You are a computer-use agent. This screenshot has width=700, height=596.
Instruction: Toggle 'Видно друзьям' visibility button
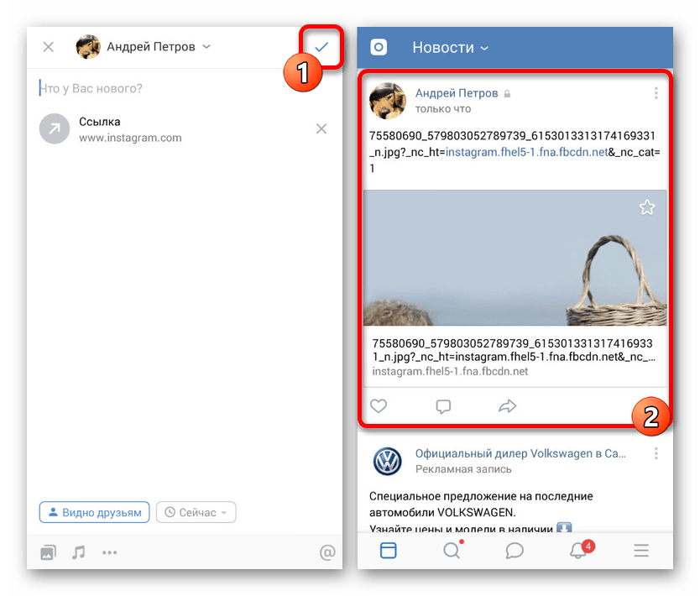[x=94, y=513]
